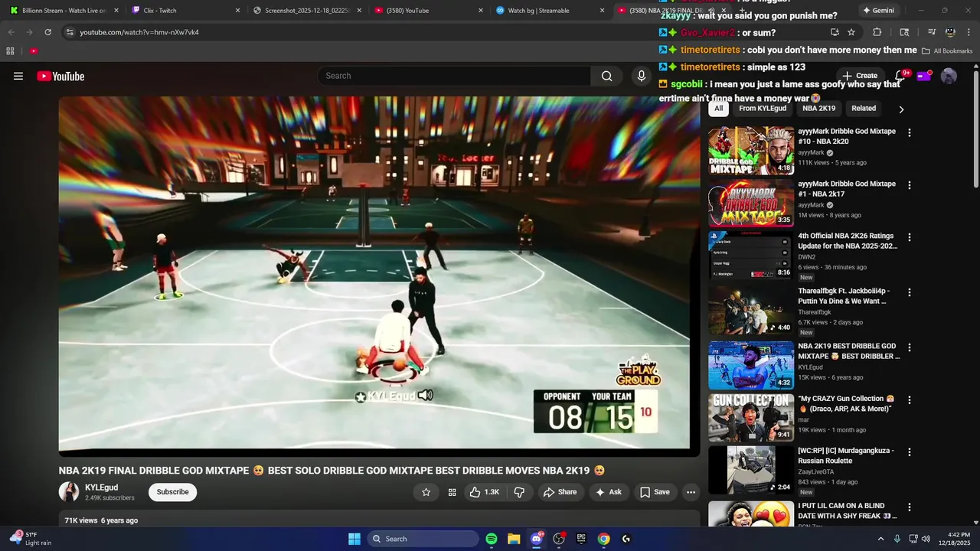Image resolution: width=980 pixels, height=551 pixels.
Task: Open Puttin Ya Dine video thumbnail
Action: click(751, 311)
